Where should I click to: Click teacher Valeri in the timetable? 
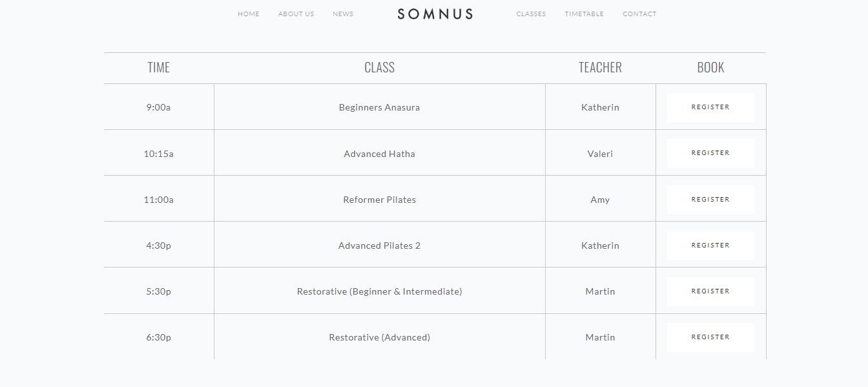point(600,154)
